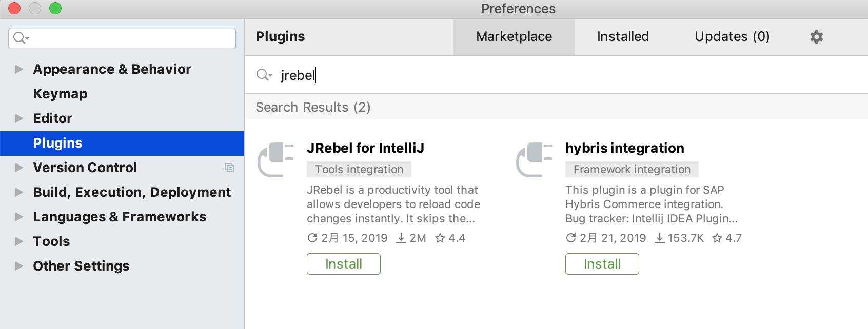The image size is (868, 329).
Task: Switch to the Installed tab
Action: click(x=623, y=37)
